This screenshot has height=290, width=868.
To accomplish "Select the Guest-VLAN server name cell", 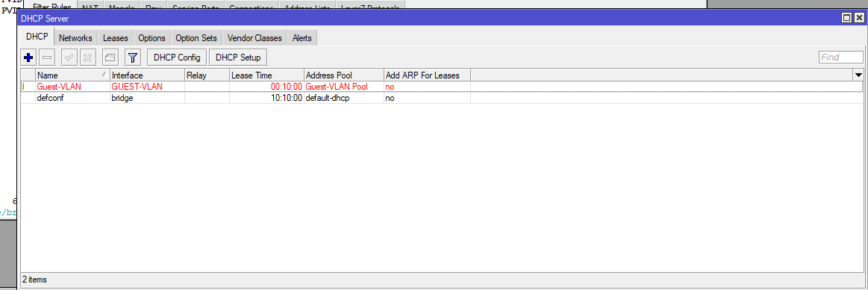I will click(x=72, y=87).
